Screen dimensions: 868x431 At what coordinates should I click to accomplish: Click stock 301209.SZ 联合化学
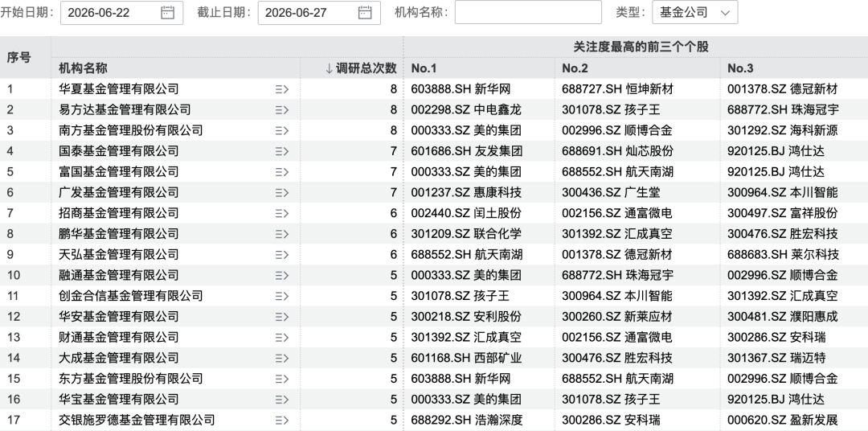pyautogui.click(x=466, y=234)
